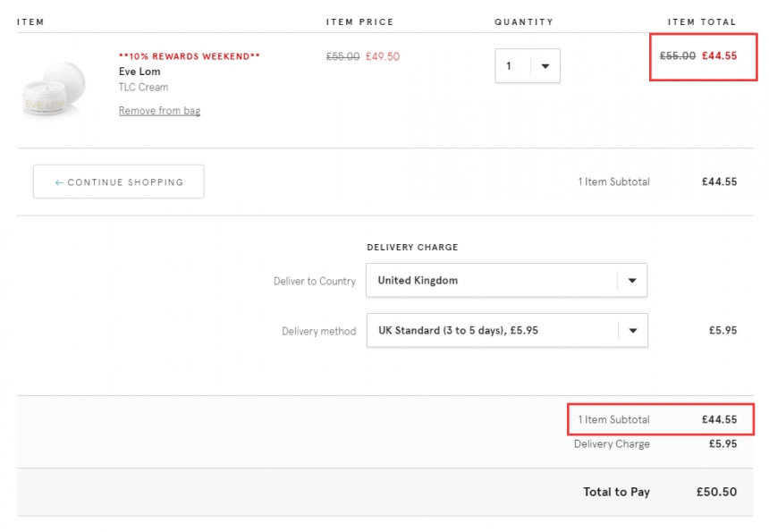Click the Eve Lom product name

pos(139,72)
